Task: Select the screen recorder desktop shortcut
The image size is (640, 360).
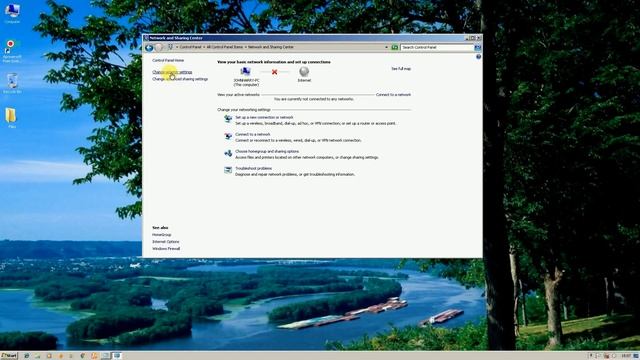Action: [11, 51]
